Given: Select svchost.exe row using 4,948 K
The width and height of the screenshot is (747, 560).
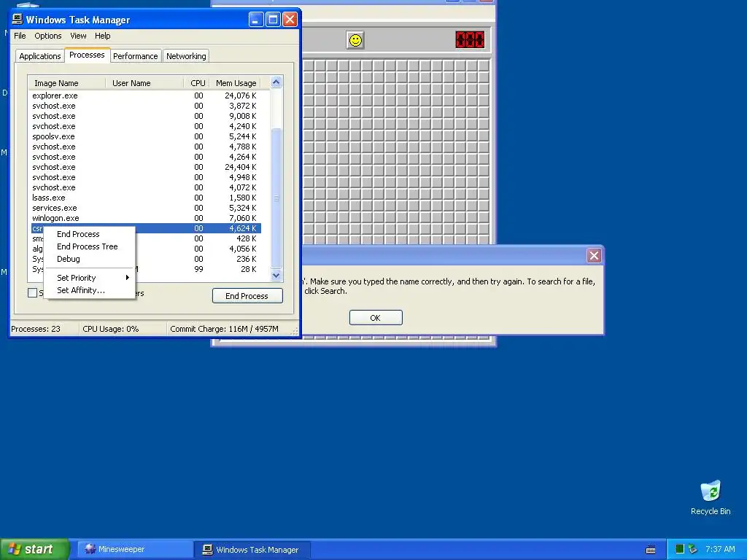Looking at the screenshot, I should point(146,177).
